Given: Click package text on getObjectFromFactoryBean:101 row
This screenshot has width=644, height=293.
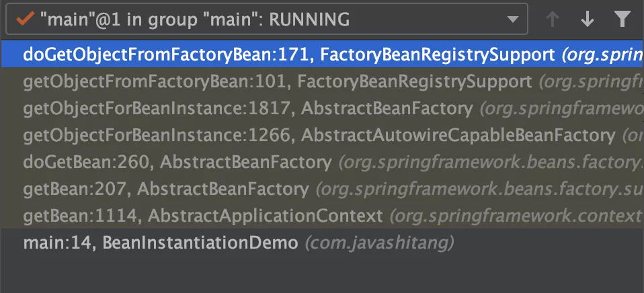Looking at the screenshot, I should coord(590,82).
